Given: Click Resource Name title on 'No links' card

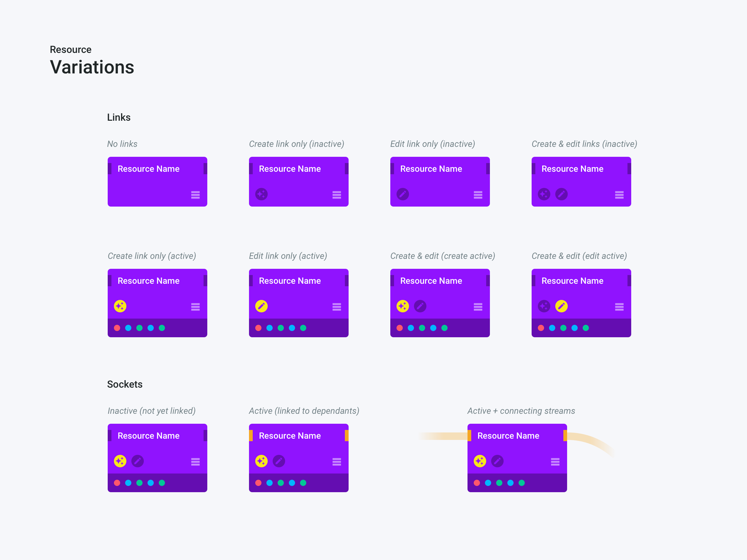Looking at the screenshot, I should pyautogui.click(x=148, y=169).
